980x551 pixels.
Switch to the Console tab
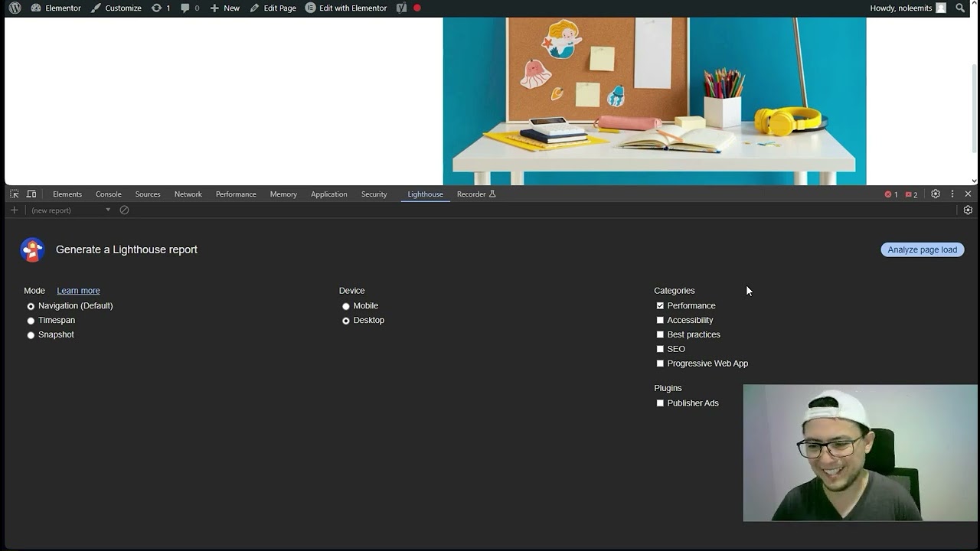click(109, 194)
